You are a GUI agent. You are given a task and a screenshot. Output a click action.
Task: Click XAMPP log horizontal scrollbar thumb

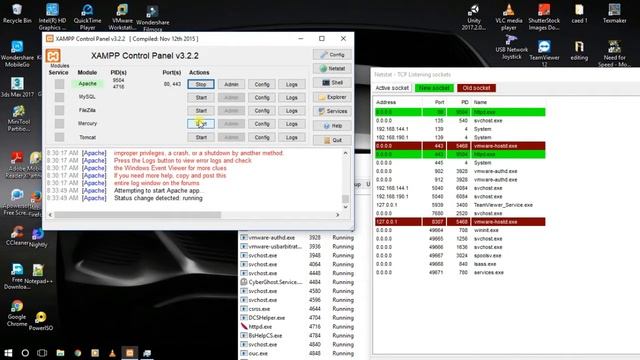(x=138, y=215)
